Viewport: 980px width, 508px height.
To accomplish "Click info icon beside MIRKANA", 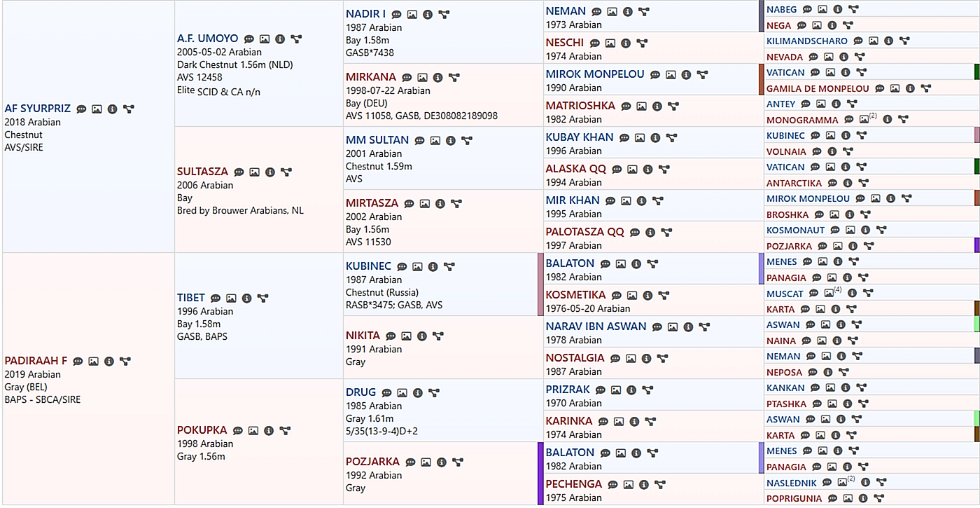I will 438,78.
